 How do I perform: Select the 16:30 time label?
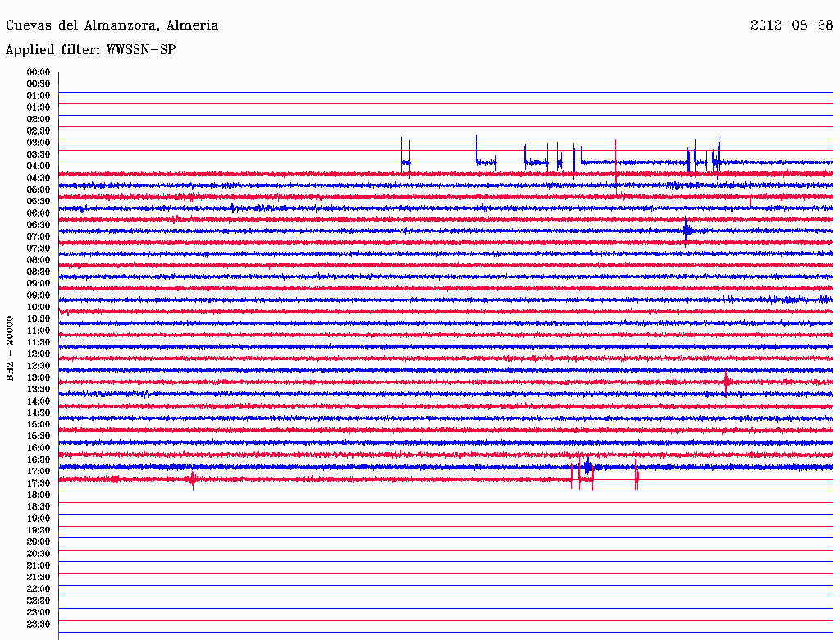39,460
